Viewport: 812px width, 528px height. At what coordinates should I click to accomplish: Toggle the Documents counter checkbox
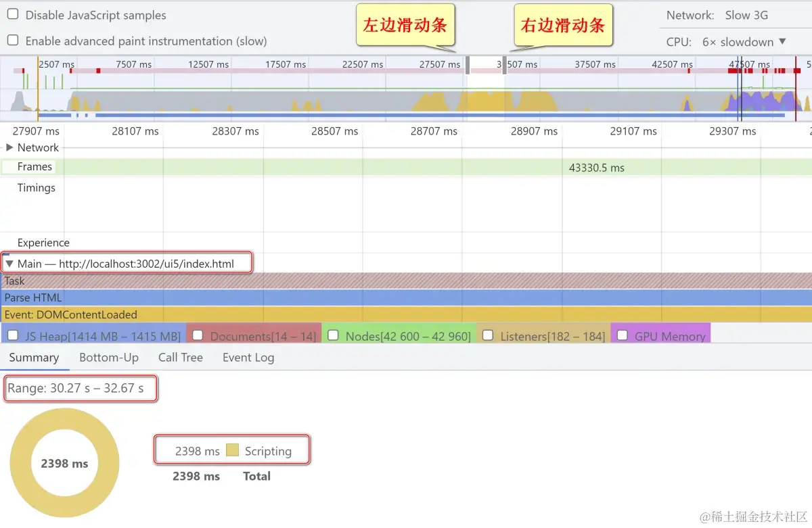point(198,335)
